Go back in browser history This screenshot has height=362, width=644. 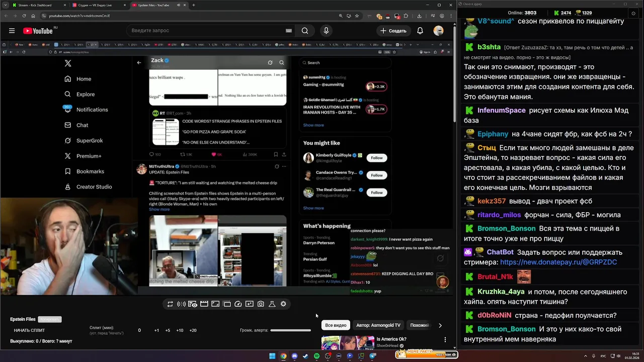click(x=6, y=16)
